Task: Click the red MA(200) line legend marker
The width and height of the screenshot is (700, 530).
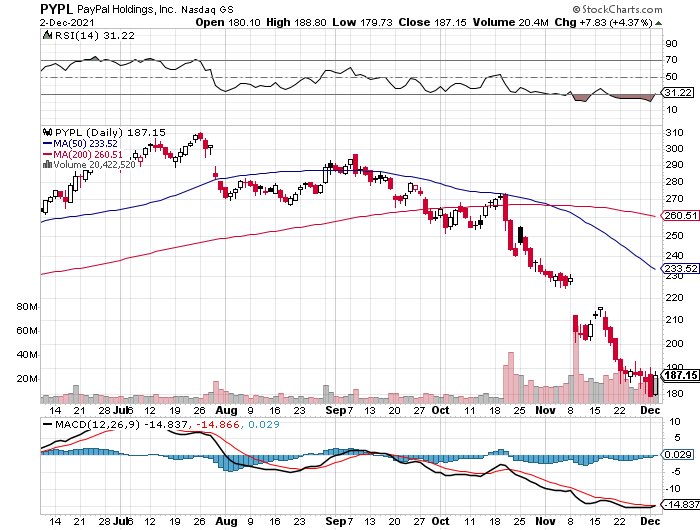Action: 47,154
